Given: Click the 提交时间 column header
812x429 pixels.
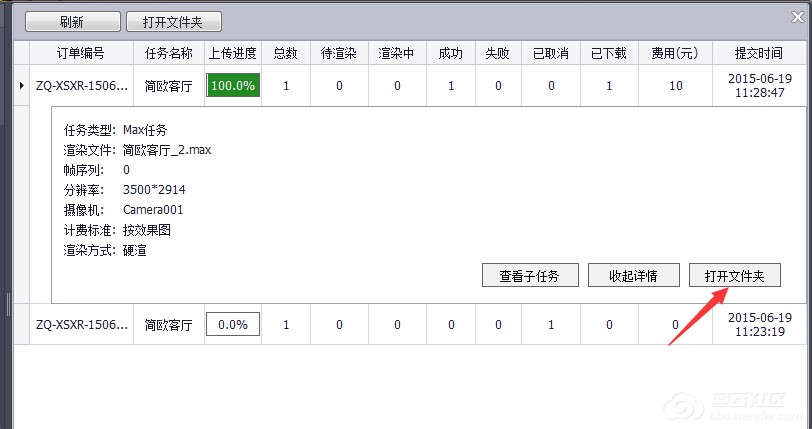Looking at the screenshot, I should [758, 53].
